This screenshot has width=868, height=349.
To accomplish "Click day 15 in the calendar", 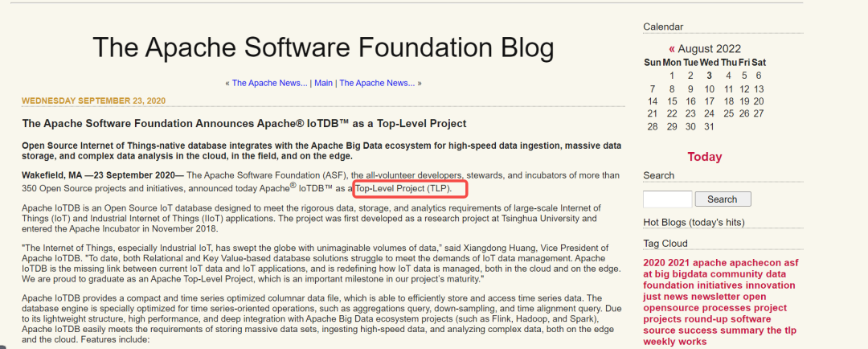I will [672, 101].
